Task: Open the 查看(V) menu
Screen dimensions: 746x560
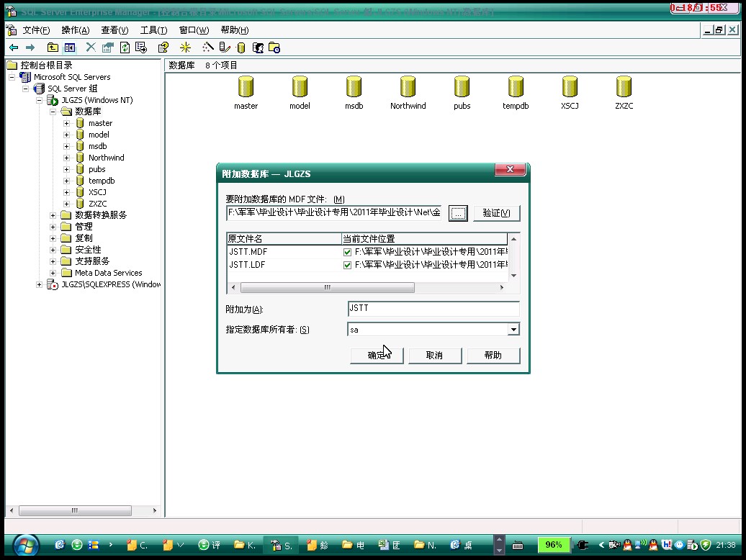Action: 114,30
